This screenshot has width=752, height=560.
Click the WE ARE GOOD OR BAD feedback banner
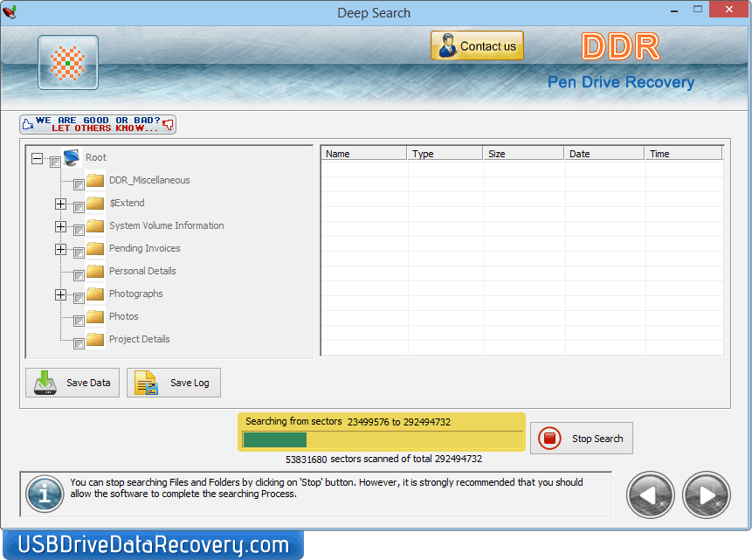click(98, 123)
